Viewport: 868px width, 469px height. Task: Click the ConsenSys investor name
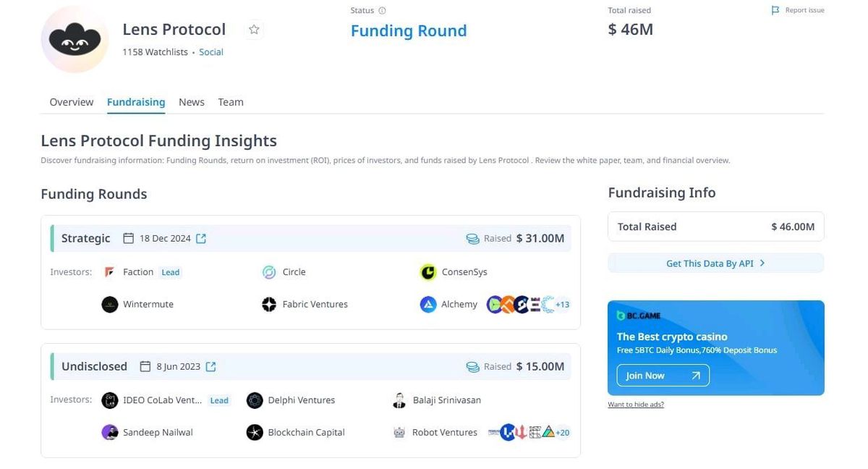coord(464,272)
